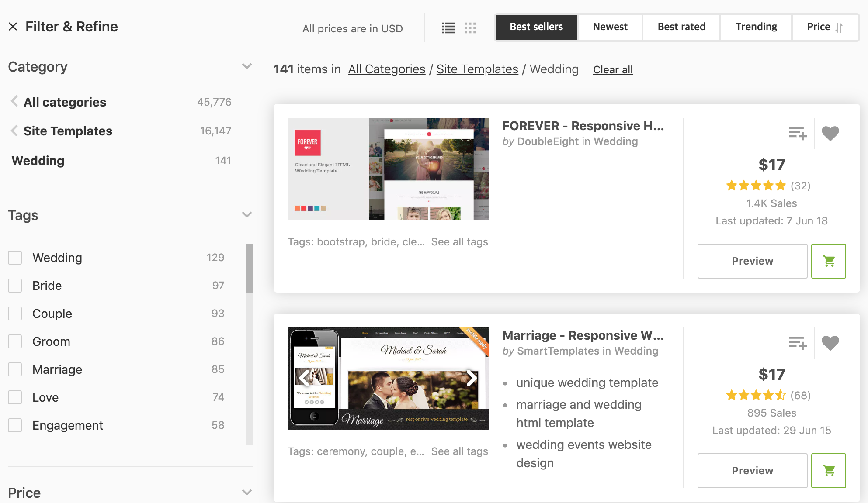The width and height of the screenshot is (868, 503).
Task: Check the Wedding tag checkbox
Action: tap(15, 258)
